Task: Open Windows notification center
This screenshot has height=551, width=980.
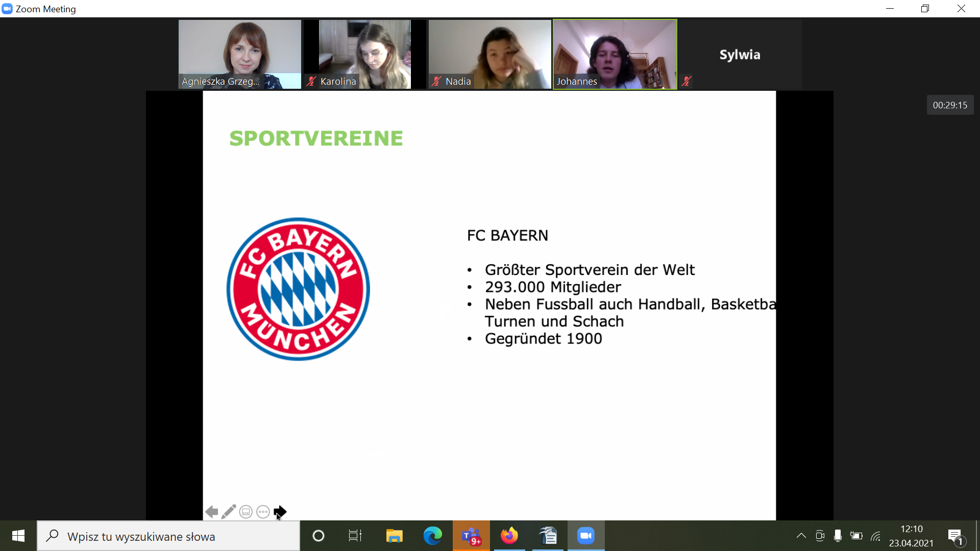Action: (957, 536)
